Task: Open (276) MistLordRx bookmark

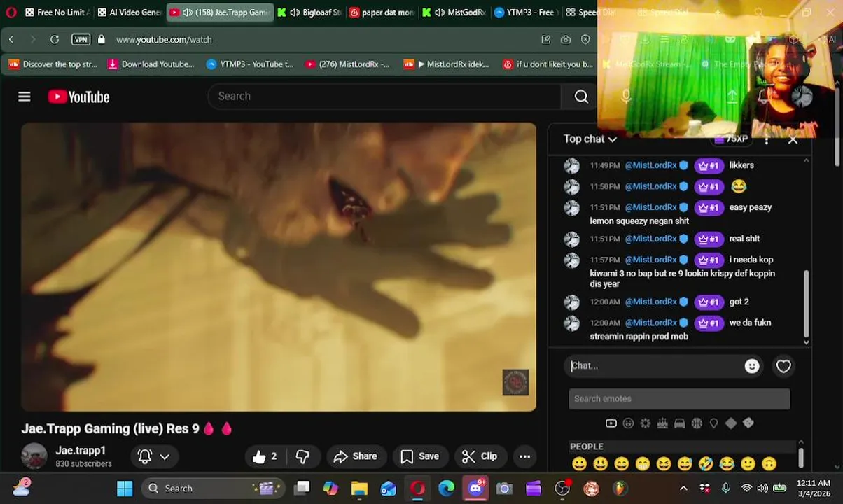Action: (347, 64)
